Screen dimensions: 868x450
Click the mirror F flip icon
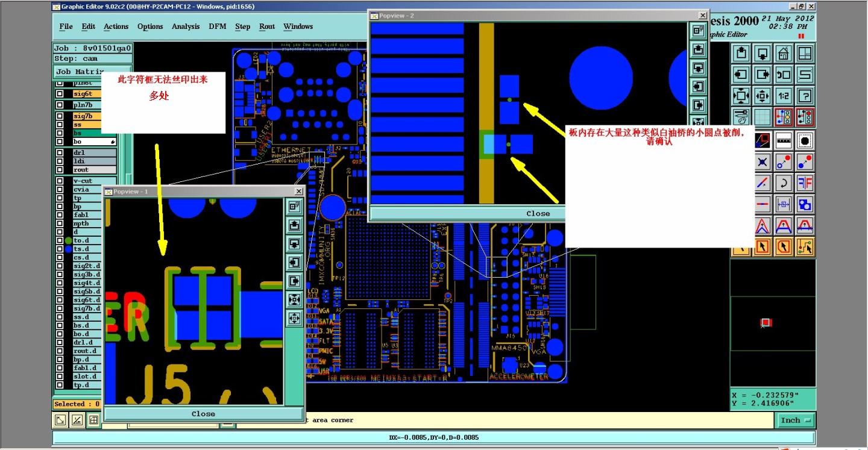pos(805,183)
